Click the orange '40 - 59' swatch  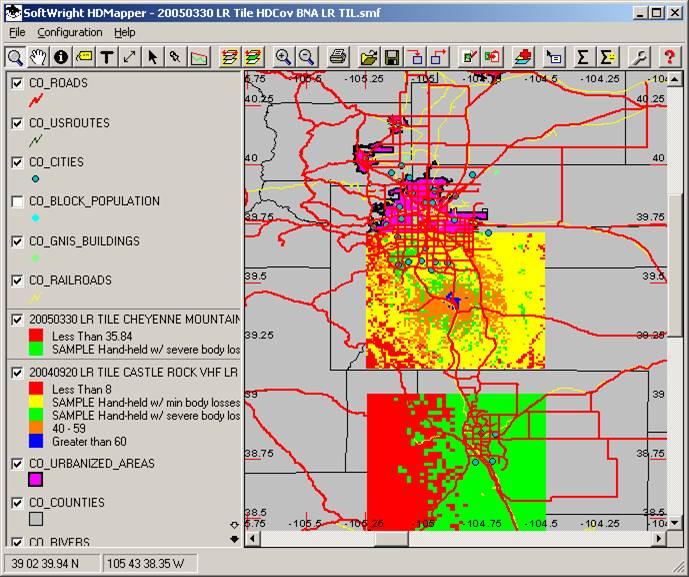point(36,428)
